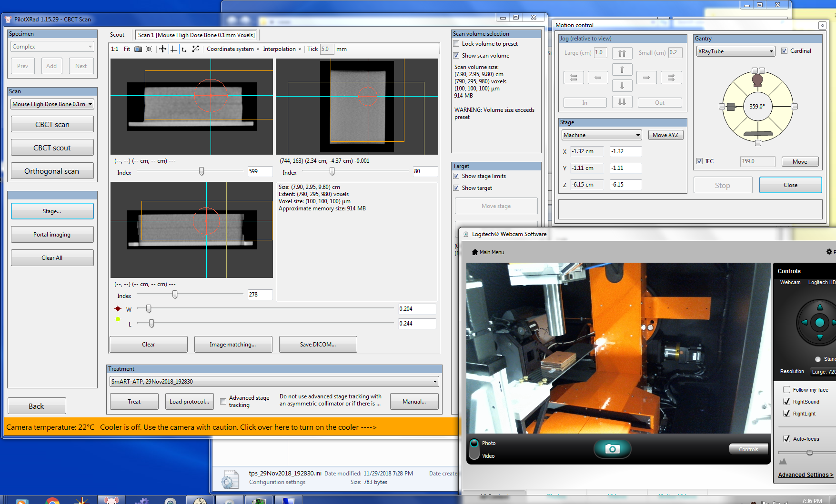This screenshot has width=836, height=504.
Task: Select the Scan 1 Mouse High Dose tab
Action: [x=196, y=35]
